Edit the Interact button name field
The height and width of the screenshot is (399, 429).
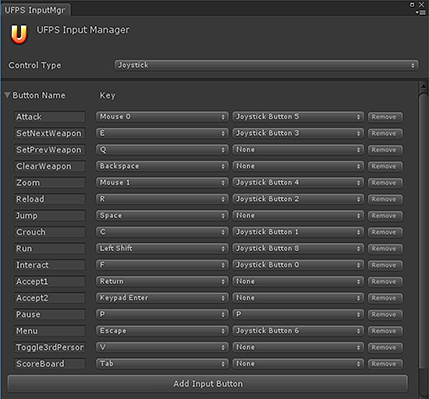50,265
